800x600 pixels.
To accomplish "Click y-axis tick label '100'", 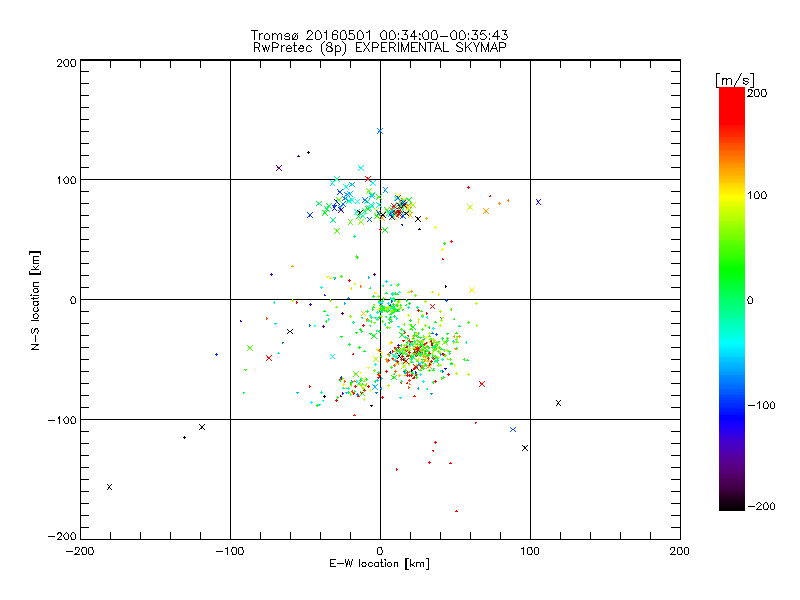I will tap(66, 180).
